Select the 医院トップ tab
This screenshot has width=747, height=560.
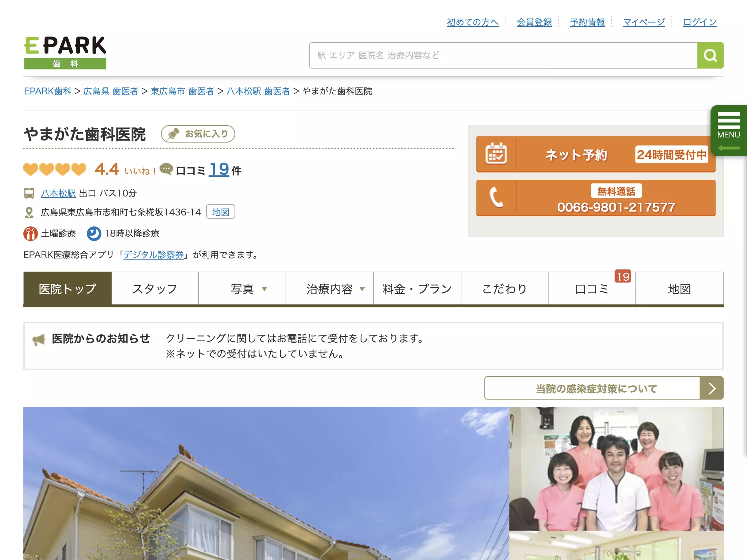67,288
